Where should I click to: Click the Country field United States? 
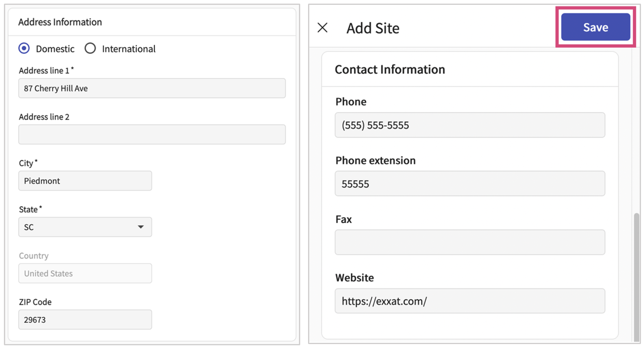click(x=85, y=273)
